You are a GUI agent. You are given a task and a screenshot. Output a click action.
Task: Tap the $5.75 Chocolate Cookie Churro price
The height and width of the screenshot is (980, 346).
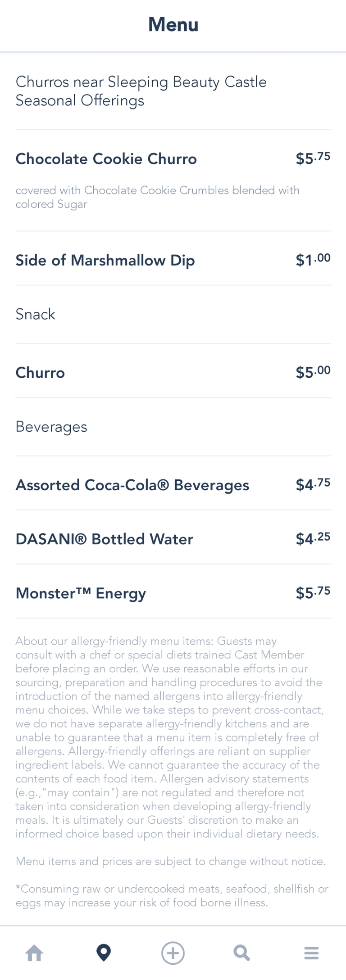313,158
